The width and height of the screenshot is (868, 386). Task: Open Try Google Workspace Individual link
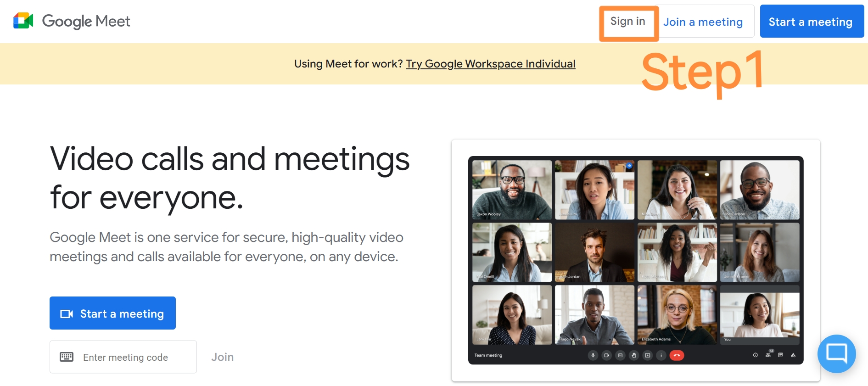click(x=490, y=64)
